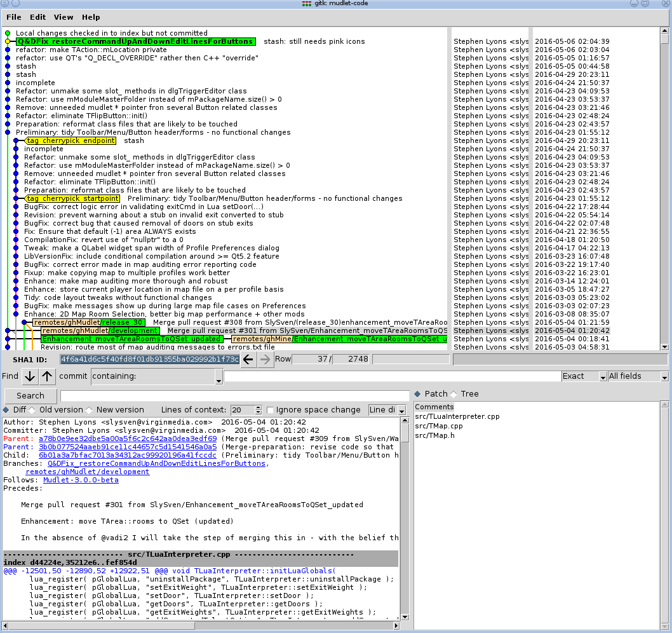Click the Search button

pyautogui.click(x=30, y=396)
